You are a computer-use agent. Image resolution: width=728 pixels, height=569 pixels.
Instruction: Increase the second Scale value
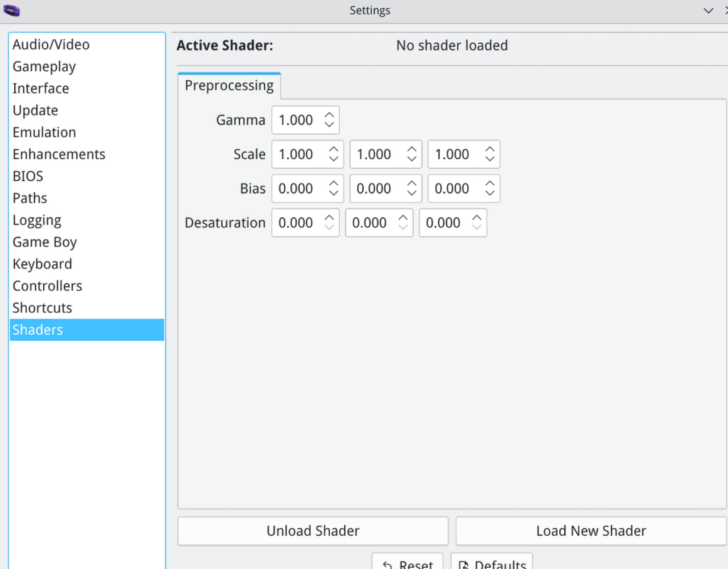click(411, 149)
